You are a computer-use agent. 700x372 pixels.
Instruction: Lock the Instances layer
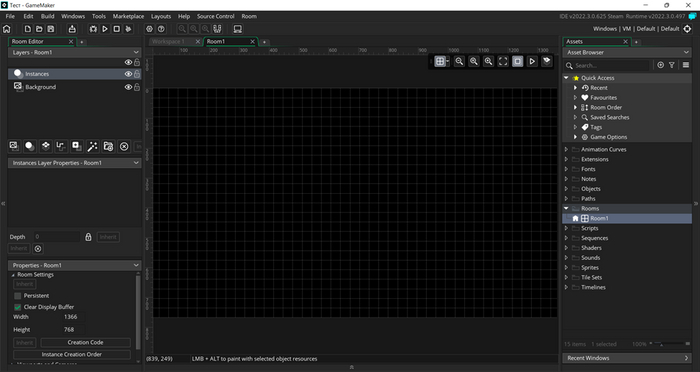(x=137, y=74)
